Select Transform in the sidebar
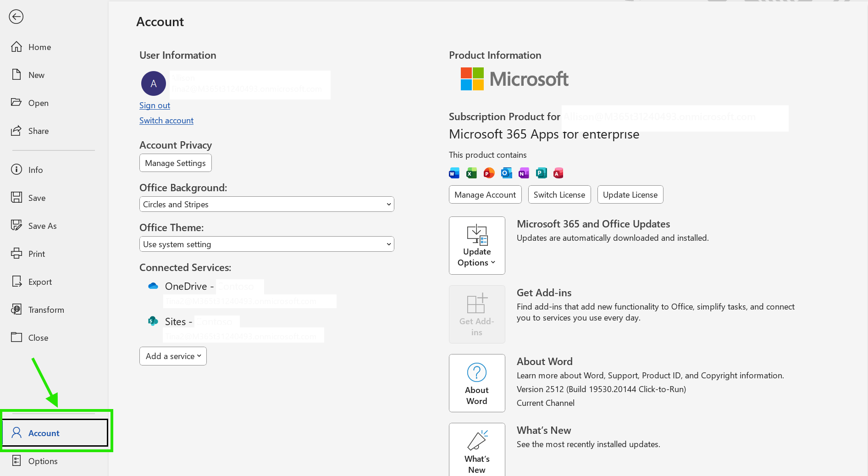868x476 pixels. [54, 310]
